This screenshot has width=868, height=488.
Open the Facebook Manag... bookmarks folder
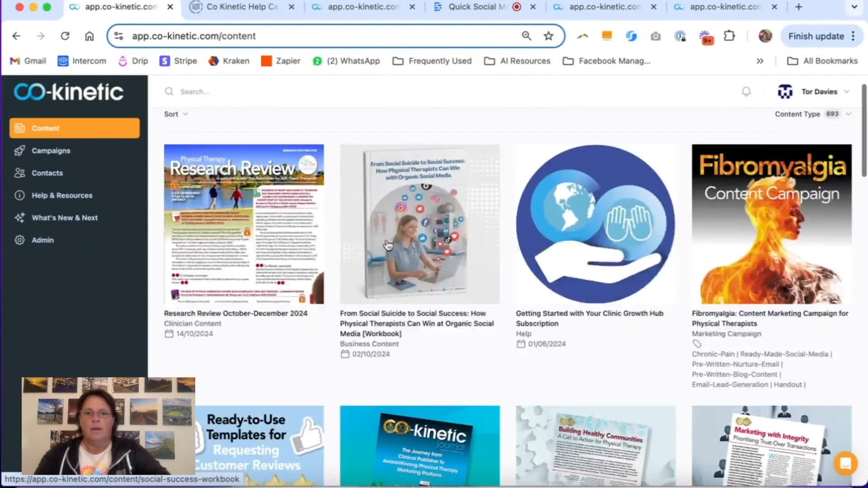click(x=606, y=61)
